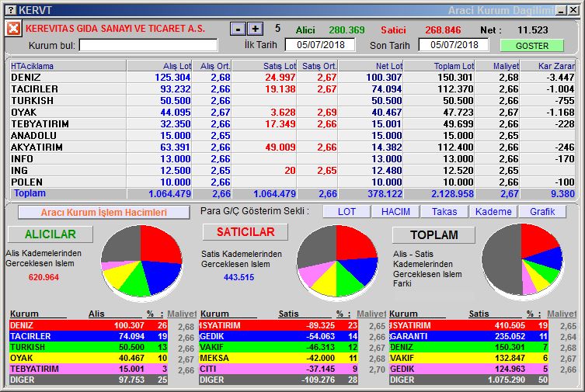Click yellow OYAK row in buyers list
The height and width of the screenshot is (392, 585).
[89, 358]
